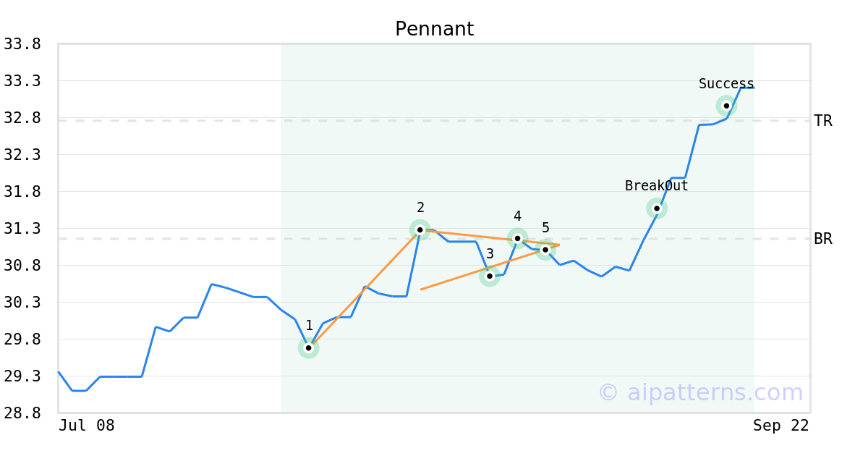Click the BreakOut point marker
The width and height of the screenshot is (868, 456).
tap(657, 208)
